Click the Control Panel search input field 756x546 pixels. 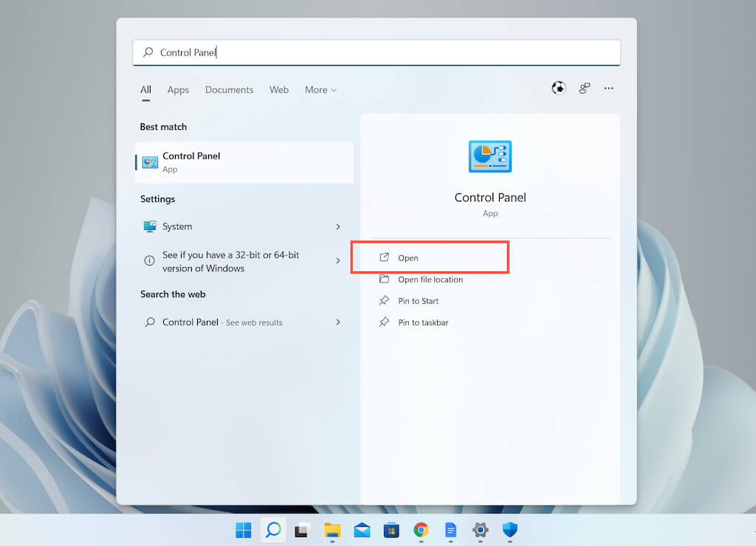point(377,52)
